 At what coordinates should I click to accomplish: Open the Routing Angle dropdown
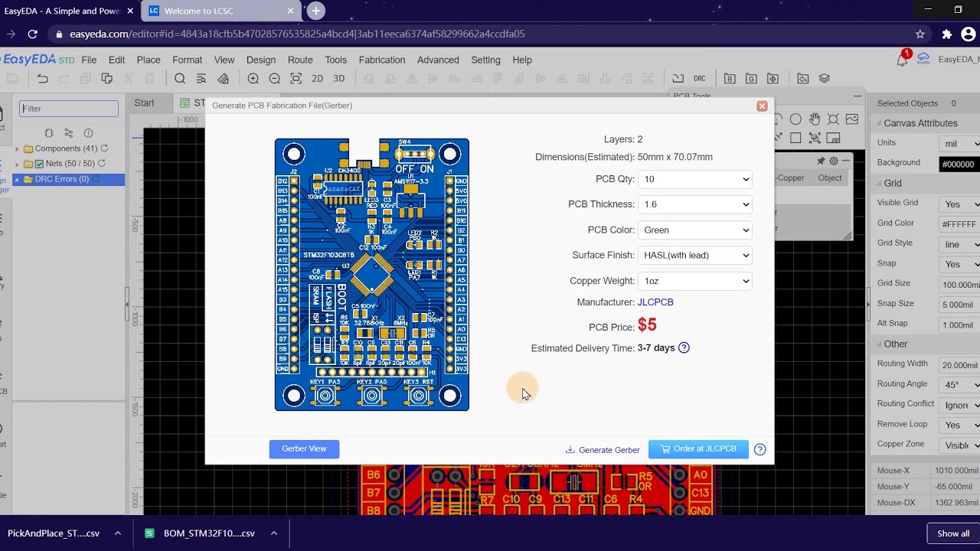960,385
